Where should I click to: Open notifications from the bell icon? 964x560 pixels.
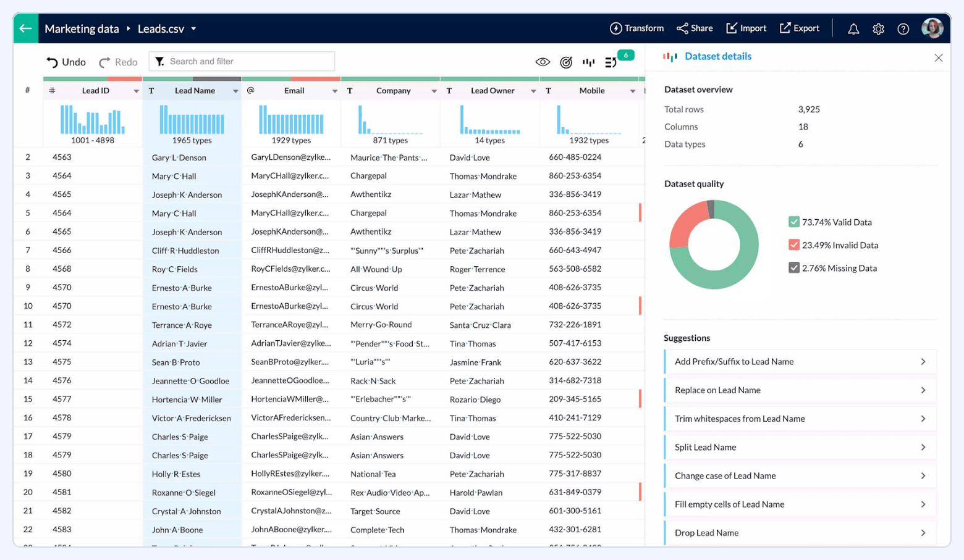853,28
